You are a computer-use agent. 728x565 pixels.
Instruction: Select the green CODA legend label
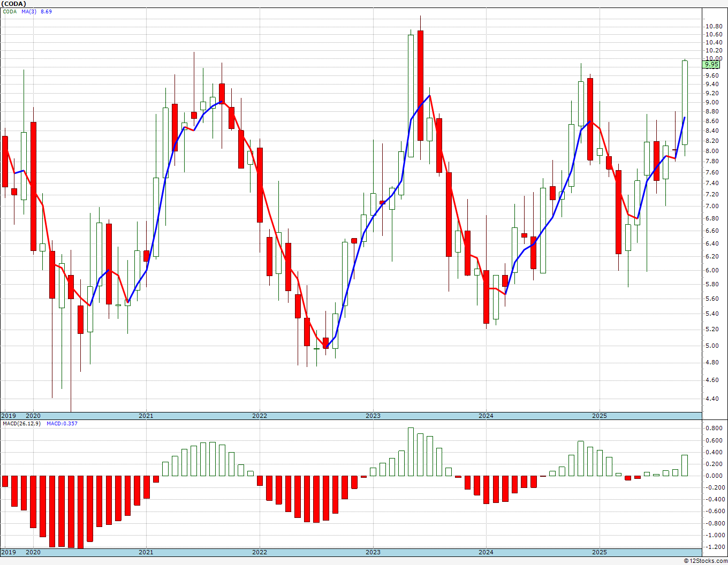[10, 11]
